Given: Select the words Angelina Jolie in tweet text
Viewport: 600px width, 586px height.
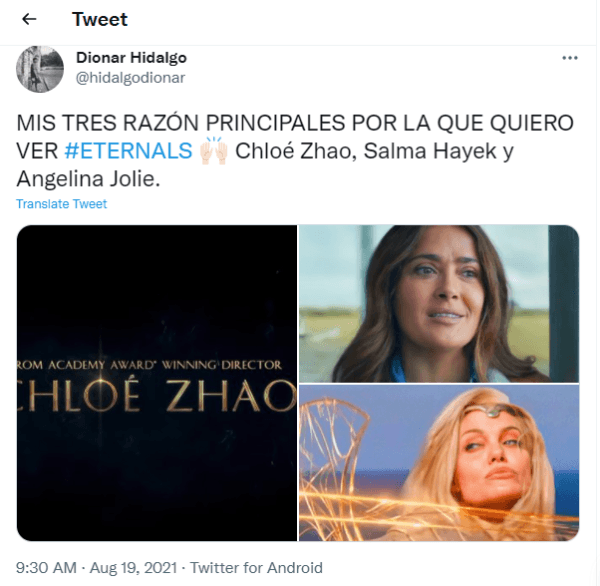Looking at the screenshot, I should [86, 179].
